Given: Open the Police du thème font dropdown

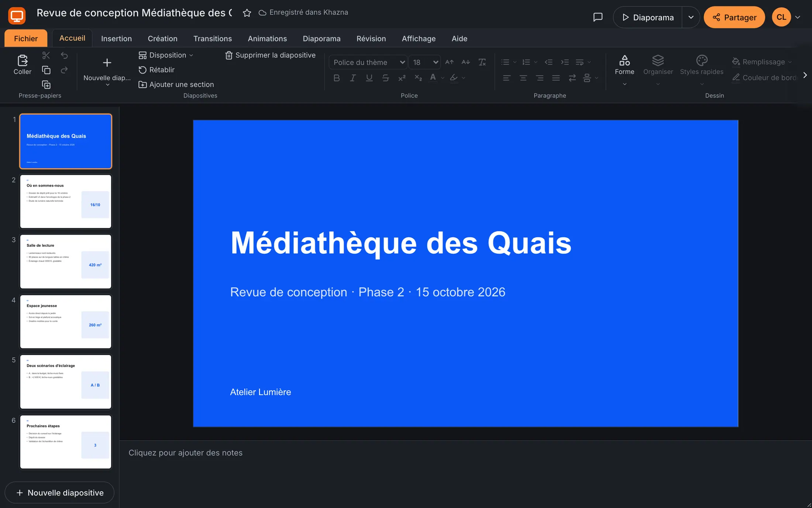Looking at the screenshot, I should (368, 62).
